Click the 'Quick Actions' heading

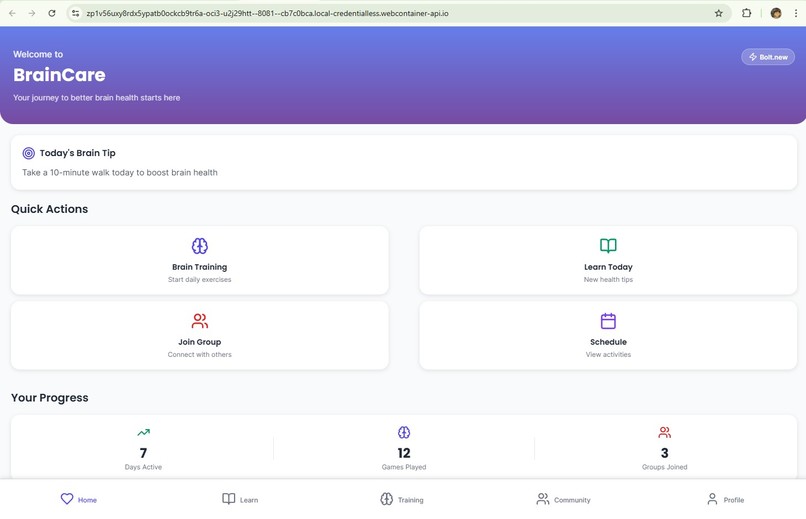pyautogui.click(x=49, y=209)
